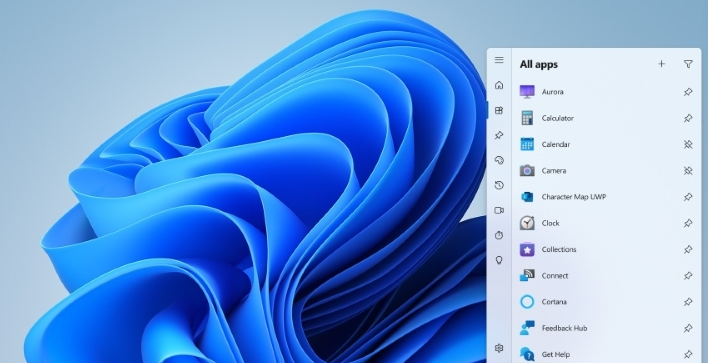Launch the Cortana circle icon

coord(527,302)
